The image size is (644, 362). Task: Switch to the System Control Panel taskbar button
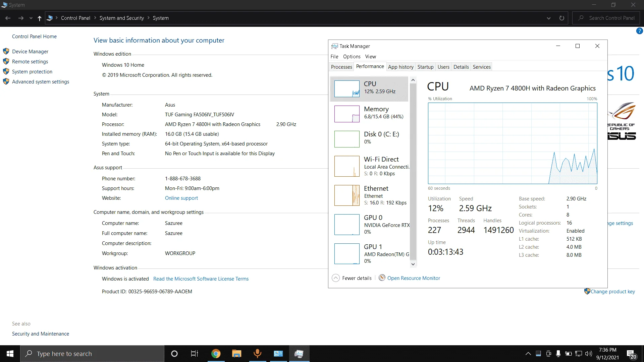coord(278,354)
